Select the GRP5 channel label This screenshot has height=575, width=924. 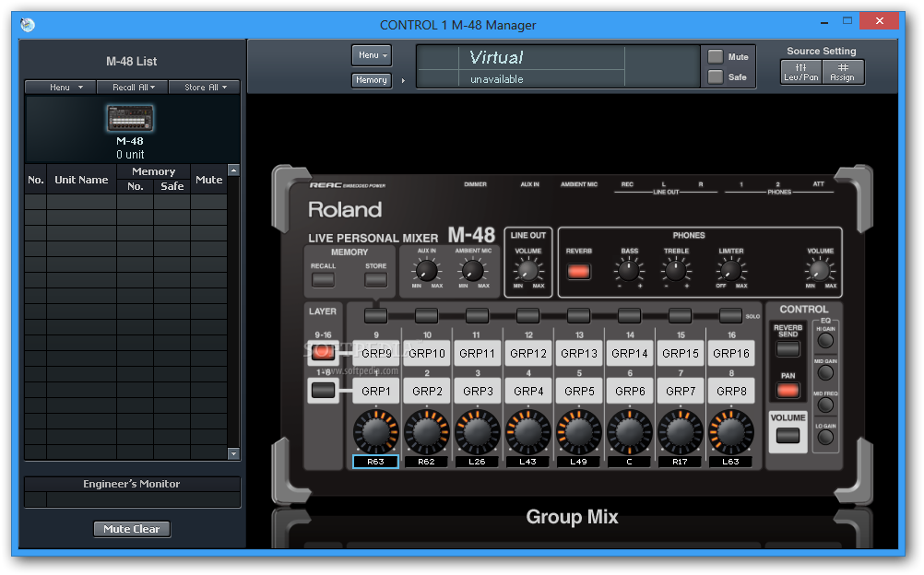(x=579, y=392)
